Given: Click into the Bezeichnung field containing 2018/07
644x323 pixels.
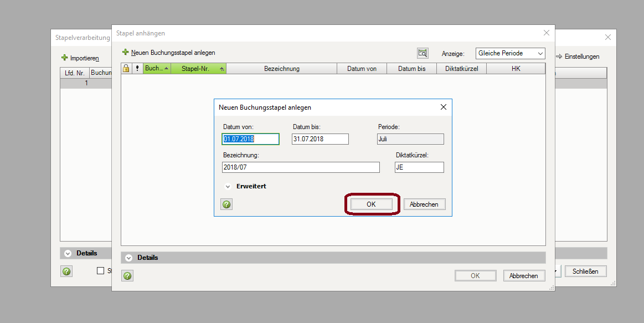Looking at the screenshot, I should tap(300, 167).
